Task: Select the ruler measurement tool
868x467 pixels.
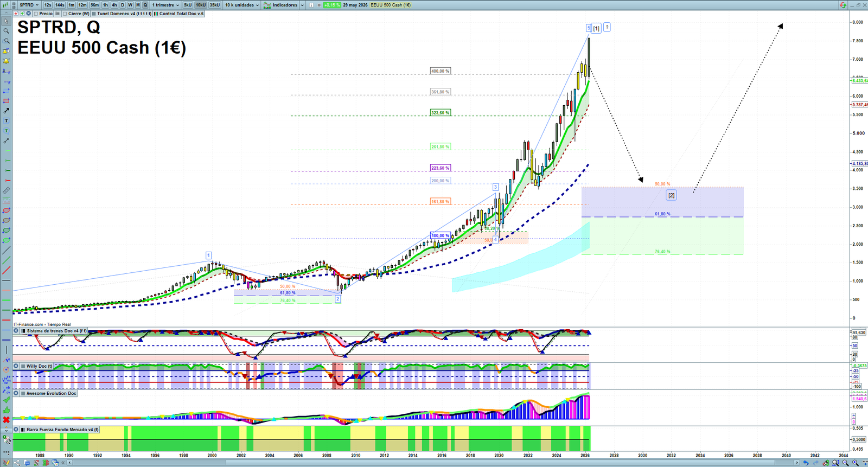Action: pyautogui.click(x=7, y=190)
